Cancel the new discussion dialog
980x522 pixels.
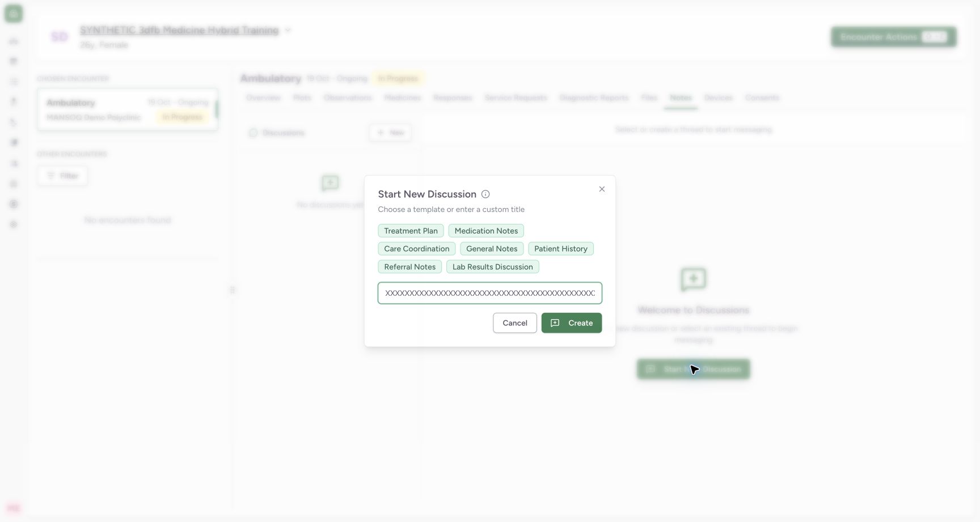tap(515, 323)
